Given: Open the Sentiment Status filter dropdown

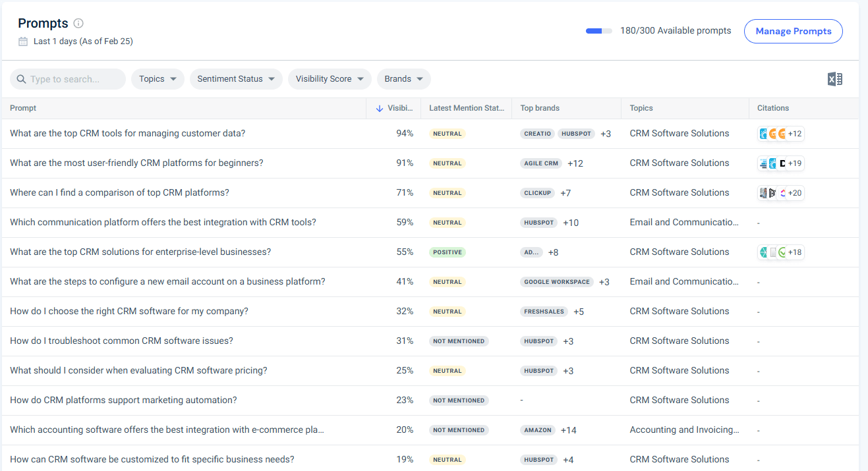Looking at the screenshot, I should (236, 79).
